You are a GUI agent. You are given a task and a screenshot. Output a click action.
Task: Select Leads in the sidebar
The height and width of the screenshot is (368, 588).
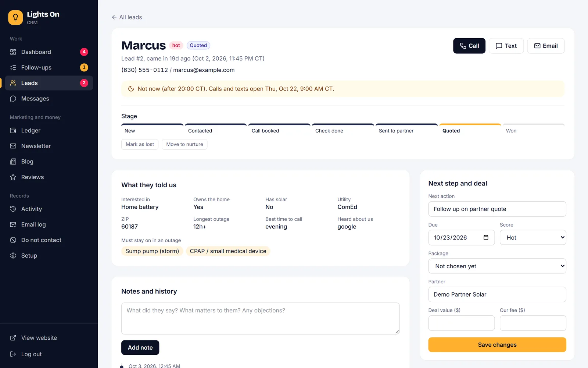pyautogui.click(x=49, y=83)
